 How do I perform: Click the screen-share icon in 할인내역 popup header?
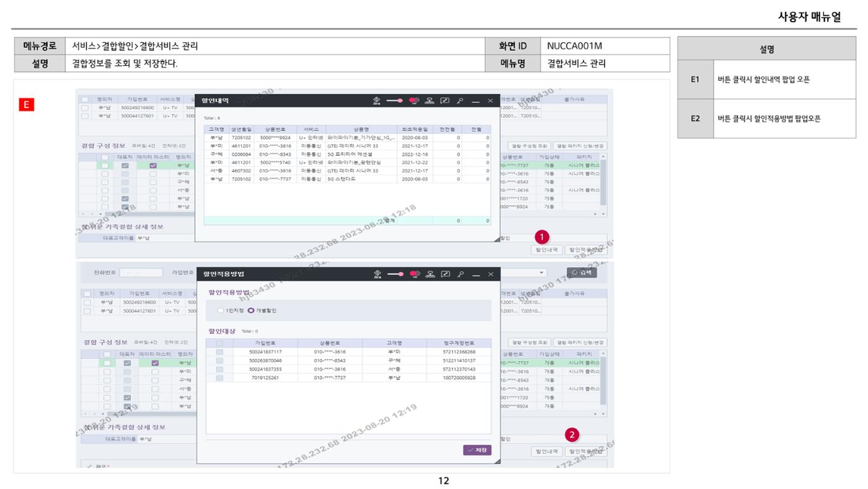445,101
